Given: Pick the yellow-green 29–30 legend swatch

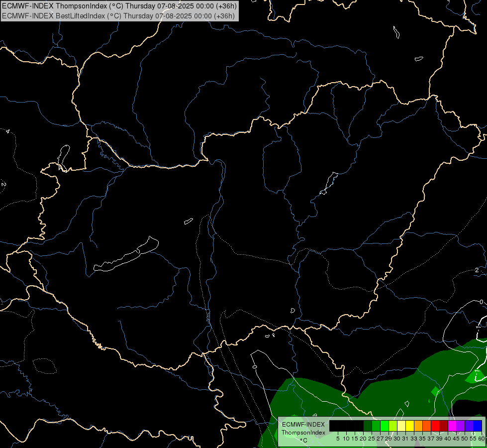Looking at the screenshot, I should (393, 426).
